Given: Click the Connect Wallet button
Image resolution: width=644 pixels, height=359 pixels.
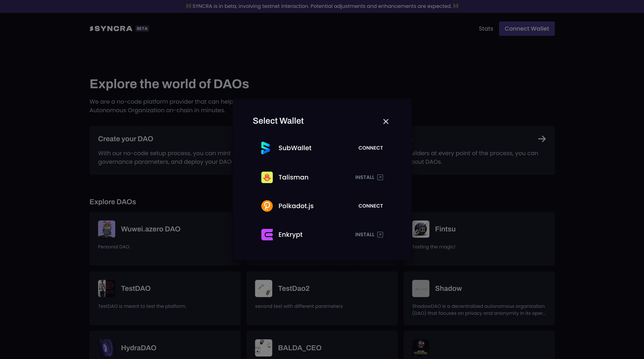Looking at the screenshot, I should click(x=527, y=29).
